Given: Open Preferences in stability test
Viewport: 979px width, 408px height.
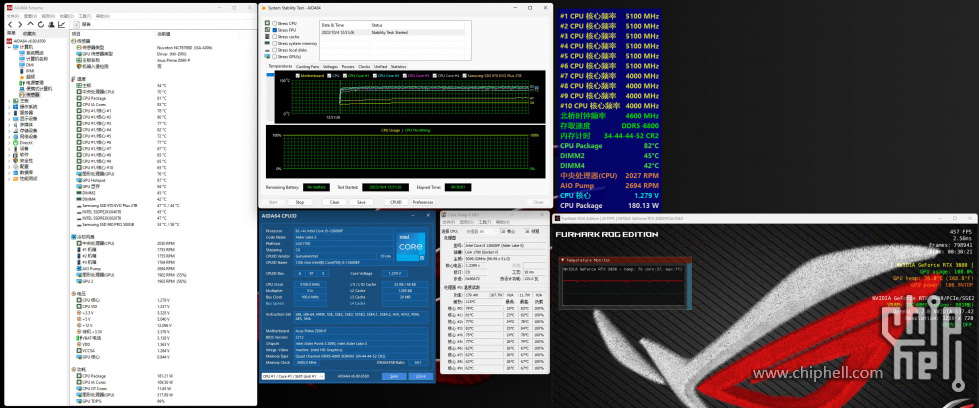Looking at the screenshot, I should pos(423,202).
